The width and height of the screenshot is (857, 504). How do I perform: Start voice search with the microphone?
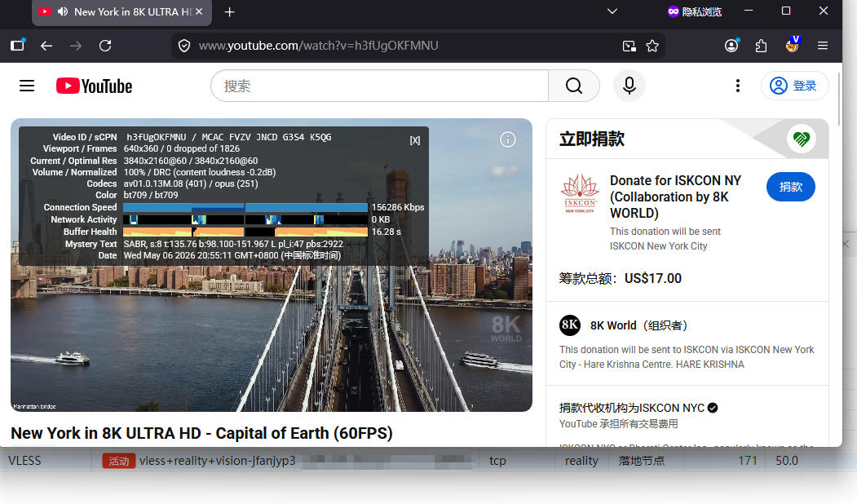629,86
